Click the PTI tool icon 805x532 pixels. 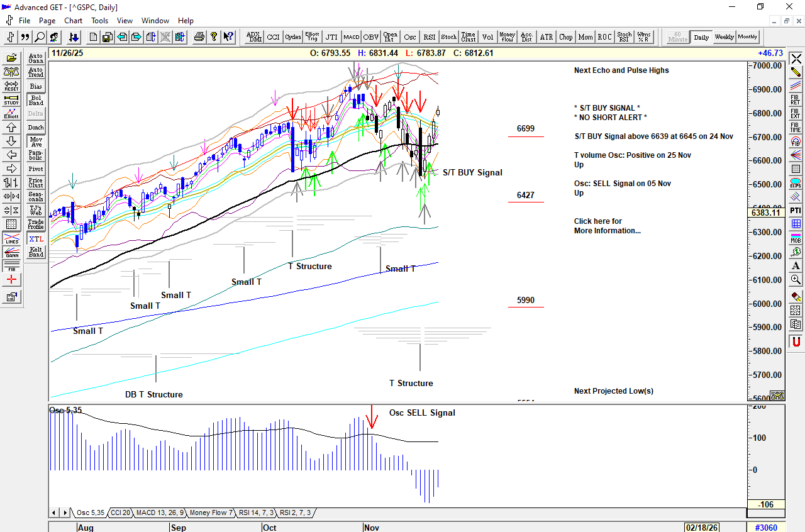click(796, 210)
